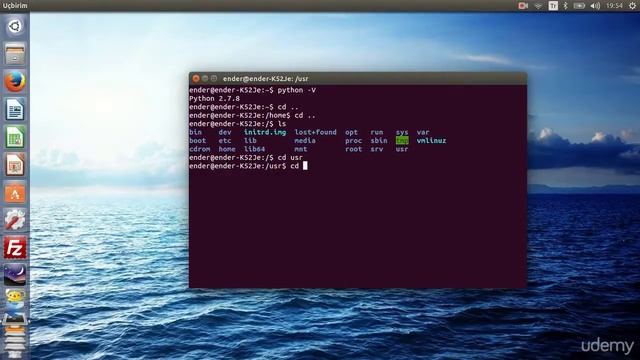The width and height of the screenshot is (640, 360).
Task: Click the highlighted 'tmp' directory name
Action: 402,141
